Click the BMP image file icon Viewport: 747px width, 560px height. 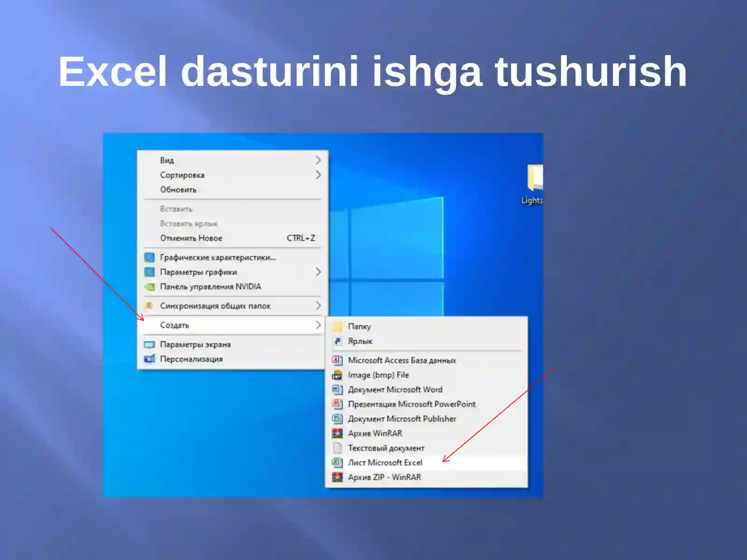337,375
